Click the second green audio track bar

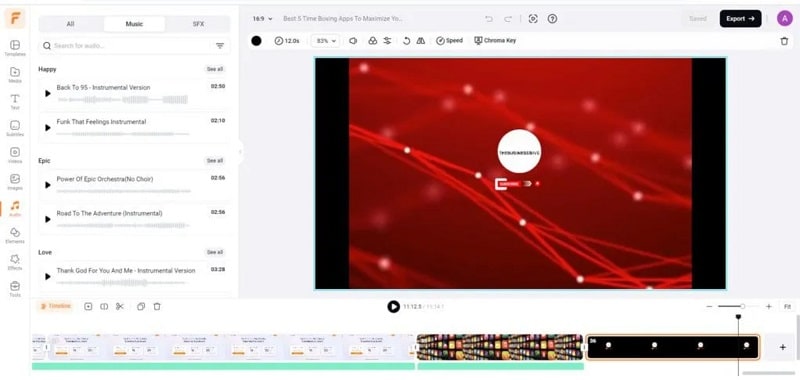(501, 366)
